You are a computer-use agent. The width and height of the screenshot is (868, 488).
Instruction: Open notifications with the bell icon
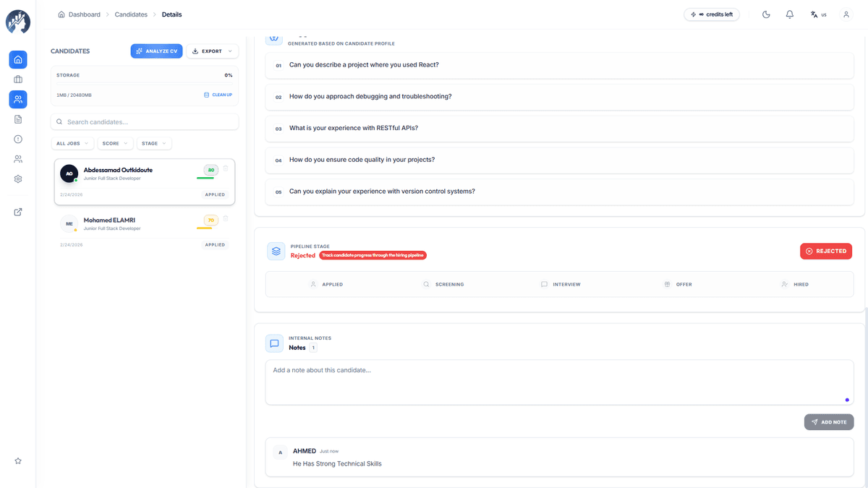click(789, 14)
